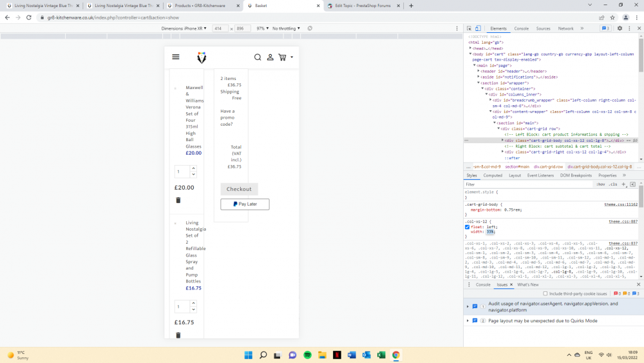
Task: Open a new browser tab
Action: tap(411, 6)
